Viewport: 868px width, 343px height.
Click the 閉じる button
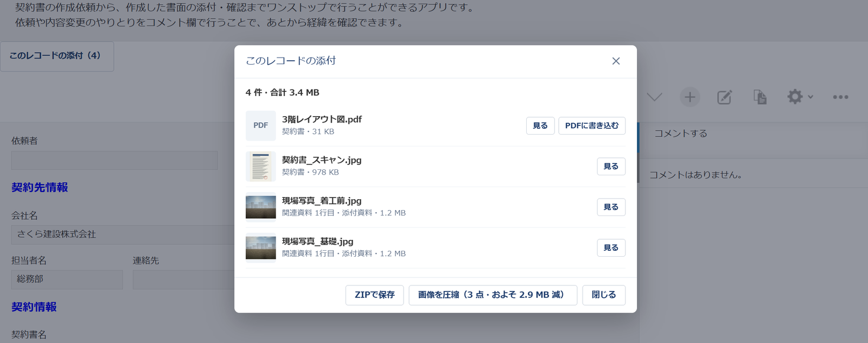click(x=604, y=295)
